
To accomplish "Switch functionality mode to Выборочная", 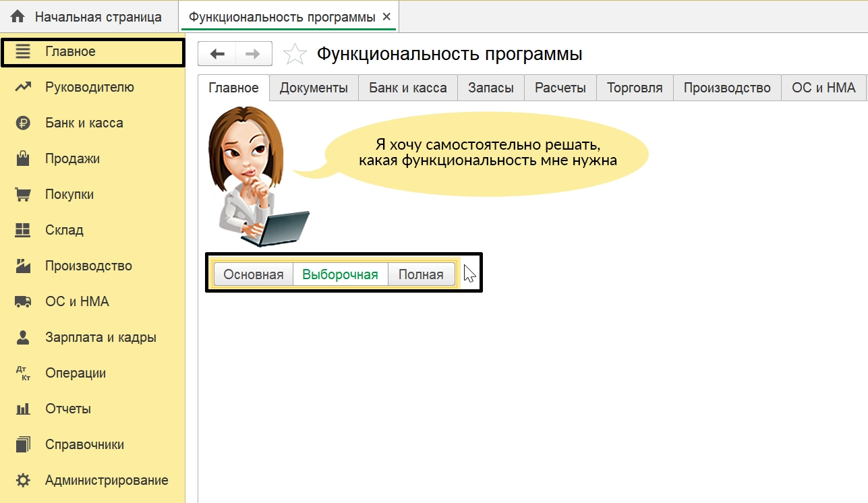I will pos(340,274).
